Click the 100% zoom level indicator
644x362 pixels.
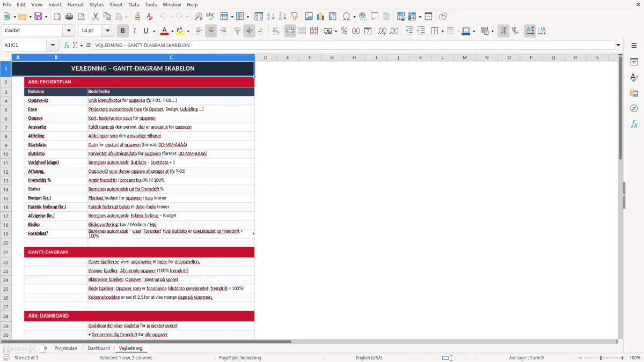635,358
